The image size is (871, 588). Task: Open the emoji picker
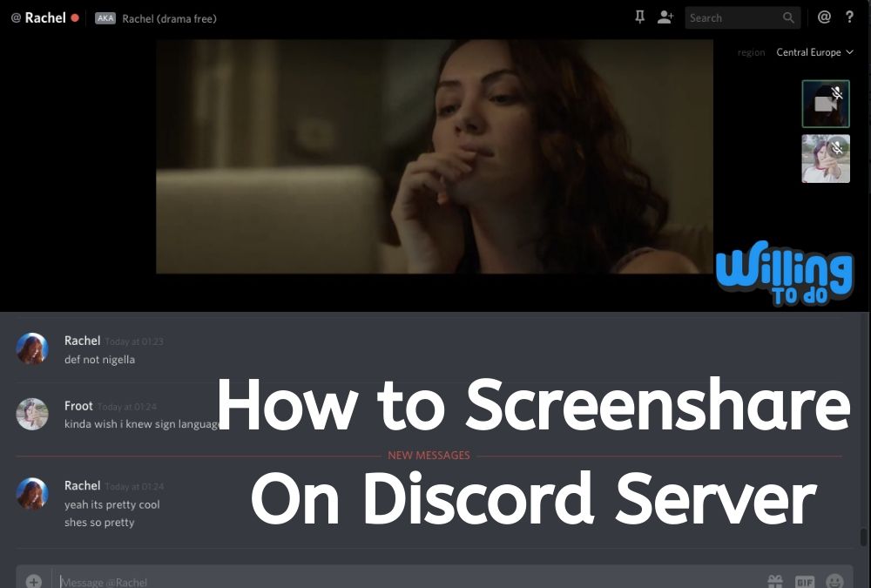[x=835, y=581]
